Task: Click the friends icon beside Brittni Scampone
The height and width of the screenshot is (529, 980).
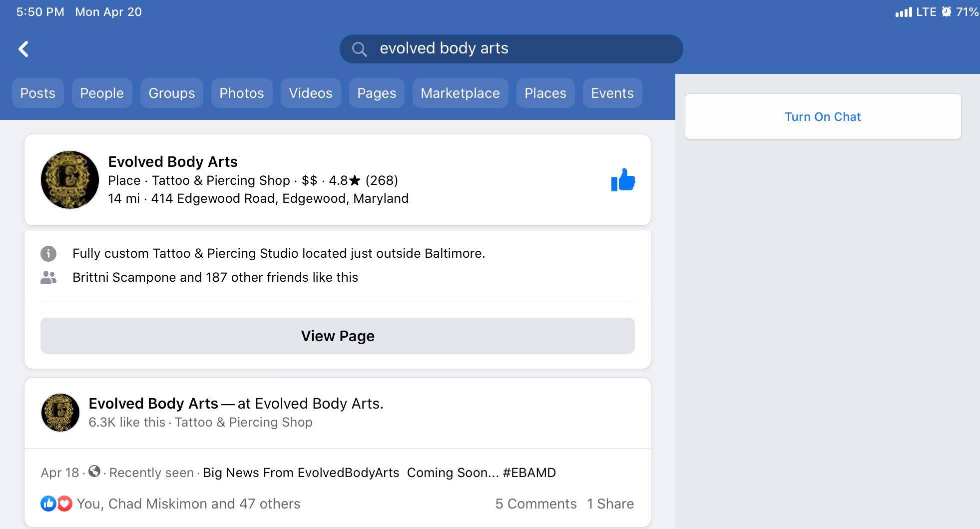Action: [48, 278]
